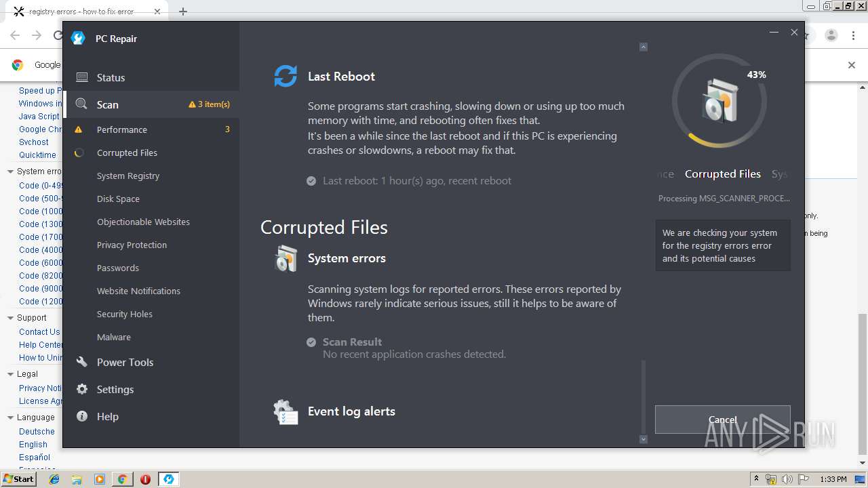This screenshot has height=488, width=868.
Task: Close the browser infobar with X
Action: tap(852, 65)
